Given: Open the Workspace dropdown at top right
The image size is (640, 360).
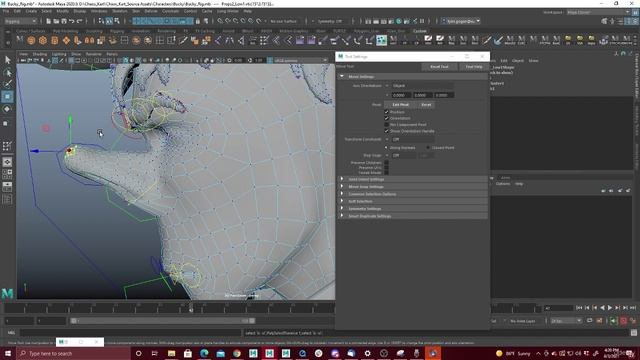Looking at the screenshot, I should point(598,12).
